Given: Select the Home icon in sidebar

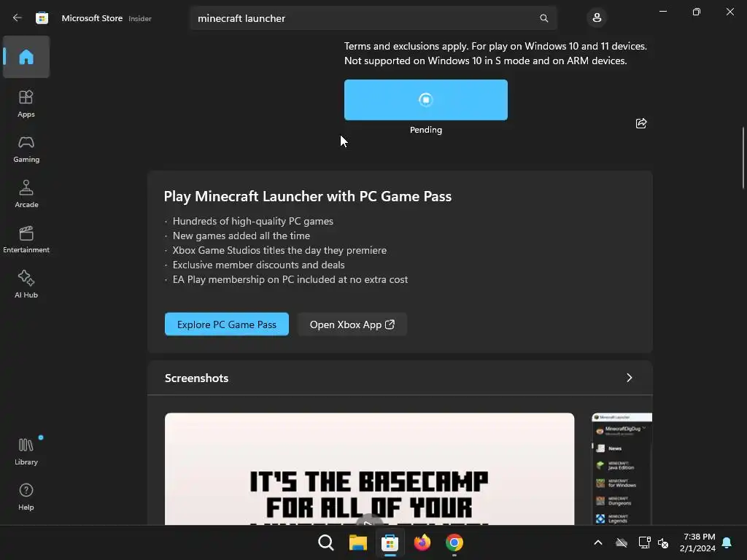Looking at the screenshot, I should pyautogui.click(x=26, y=57).
